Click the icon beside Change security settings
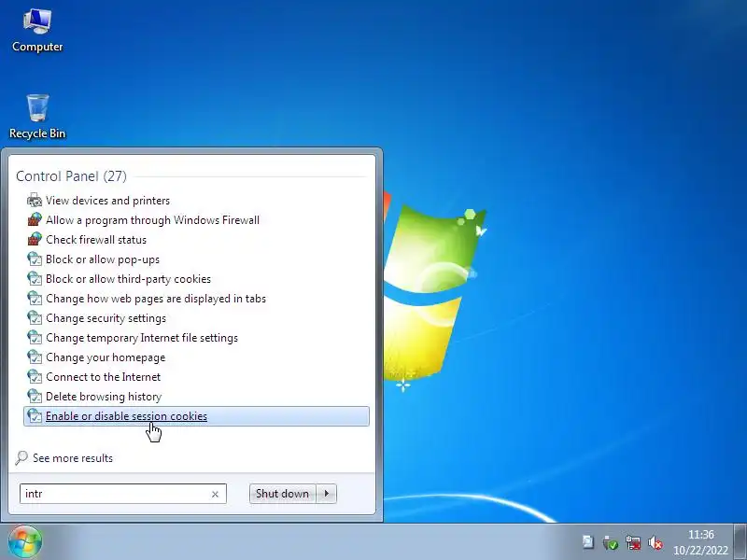747x560 pixels. [35, 317]
